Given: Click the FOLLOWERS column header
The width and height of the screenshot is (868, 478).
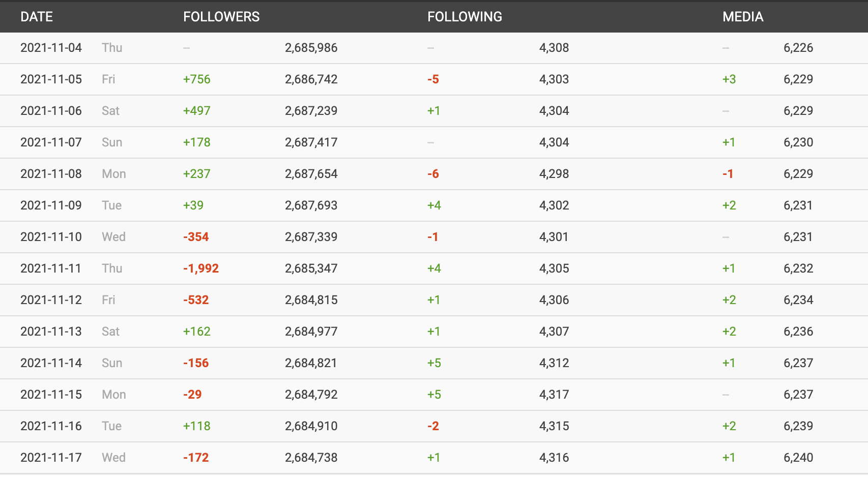Looking at the screenshot, I should [221, 17].
